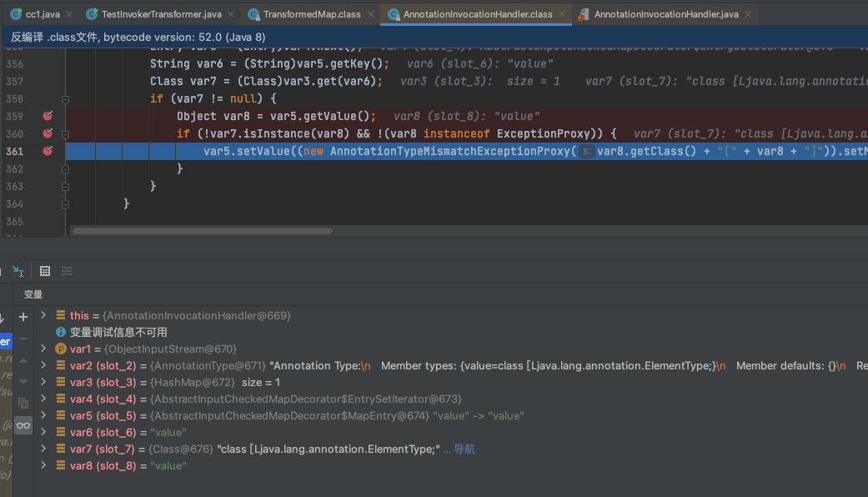Click the cc1.java file type icon

[x=16, y=14]
